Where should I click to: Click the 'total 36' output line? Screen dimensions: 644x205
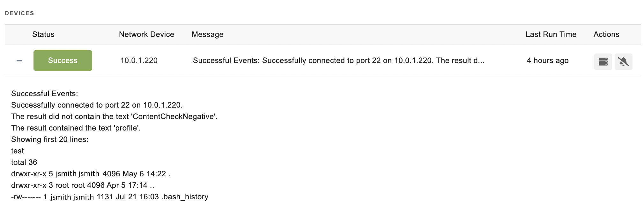pos(24,162)
